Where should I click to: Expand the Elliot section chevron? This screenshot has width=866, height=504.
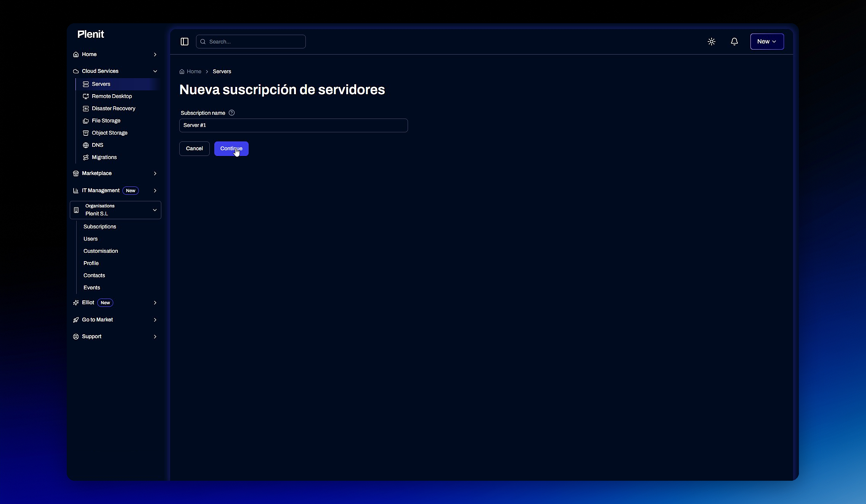coord(155,303)
